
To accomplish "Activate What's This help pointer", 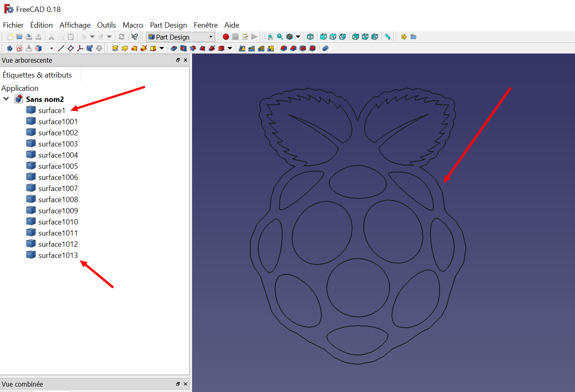I will coord(135,37).
